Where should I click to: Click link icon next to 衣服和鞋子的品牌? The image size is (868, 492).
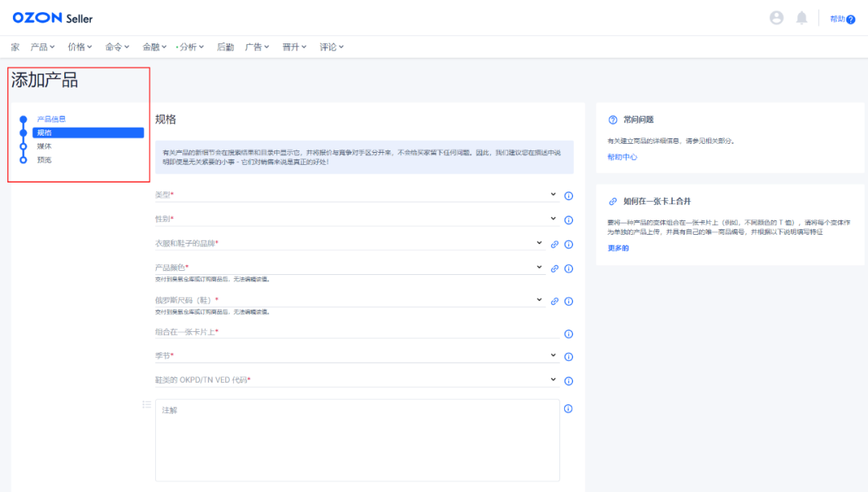tap(555, 244)
